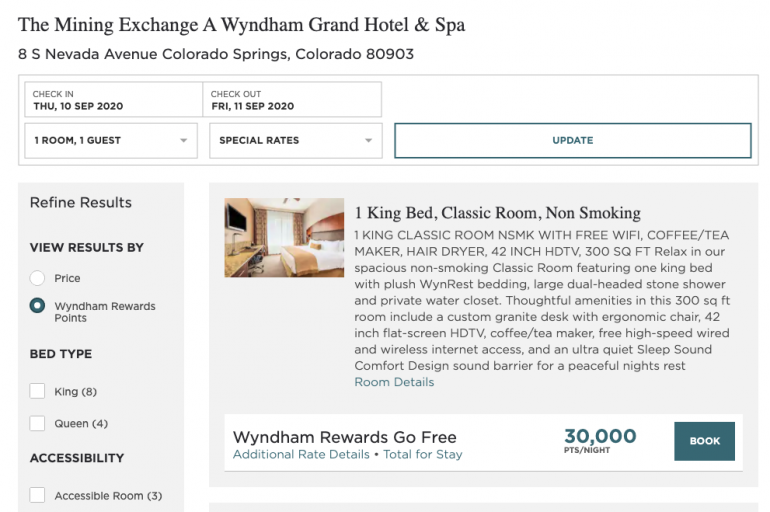This screenshot has height=512, width=770.
Task: Open the King room photo thumbnail
Action: coord(284,237)
